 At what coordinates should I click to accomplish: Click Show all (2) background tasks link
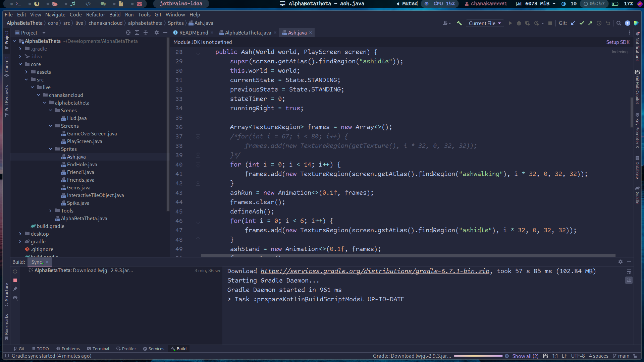click(x=525, y=356)
